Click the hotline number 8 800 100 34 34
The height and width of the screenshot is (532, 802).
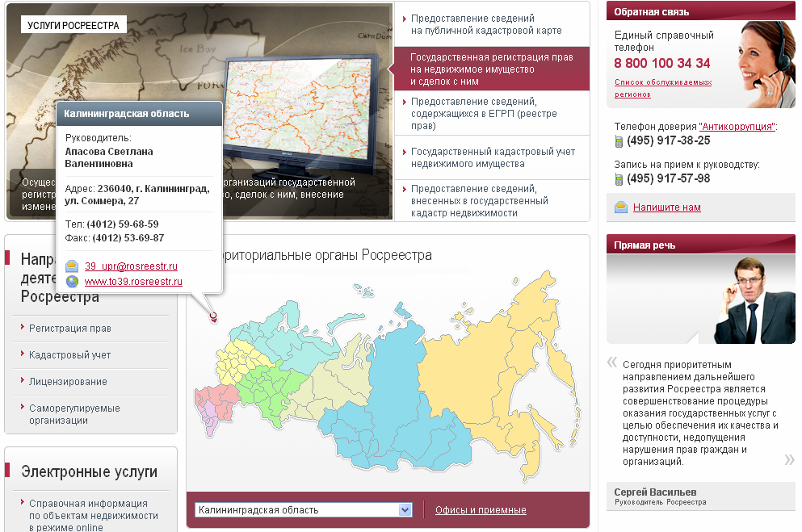pos(661,63)
